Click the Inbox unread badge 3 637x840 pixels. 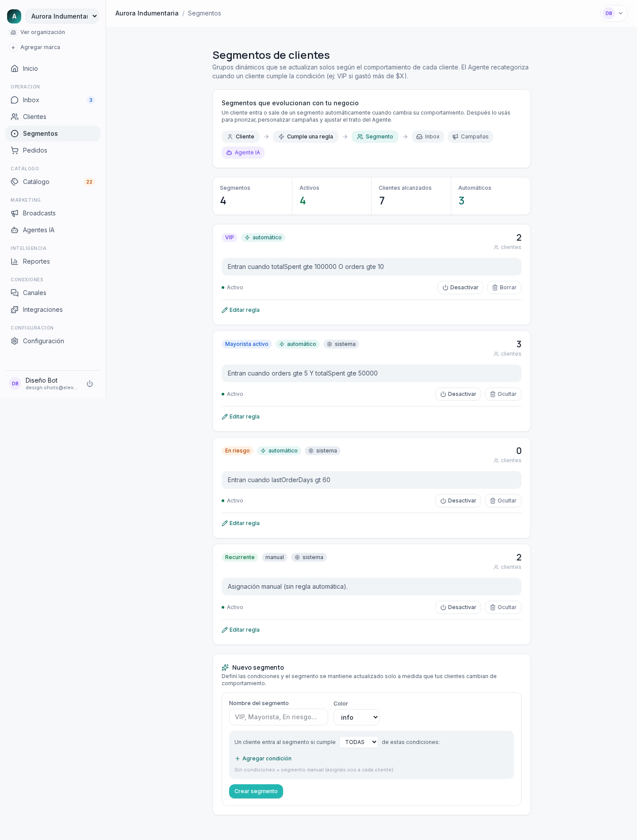91,100
